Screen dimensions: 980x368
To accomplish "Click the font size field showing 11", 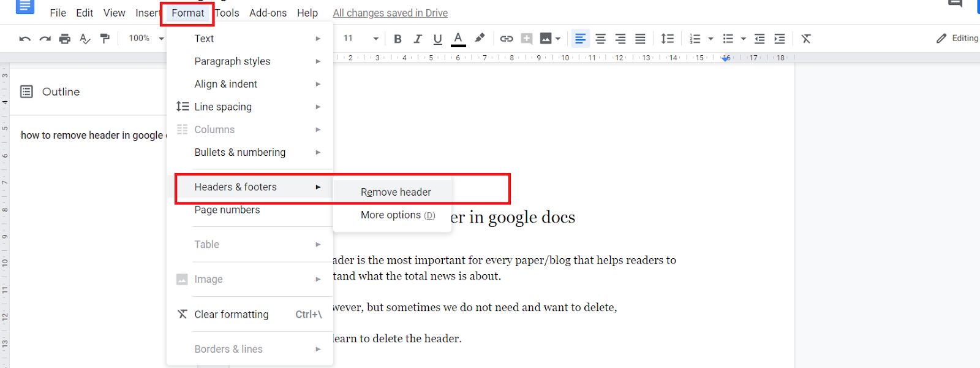I will coord(348,38).
